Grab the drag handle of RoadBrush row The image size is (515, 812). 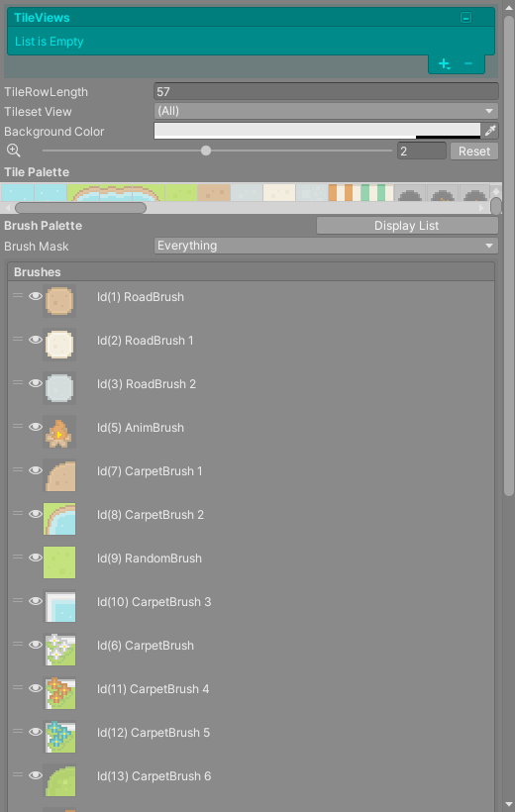click(18, 296)
